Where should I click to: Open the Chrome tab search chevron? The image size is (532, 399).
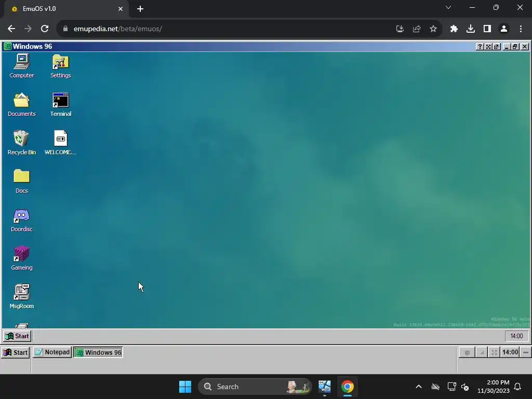448,7
